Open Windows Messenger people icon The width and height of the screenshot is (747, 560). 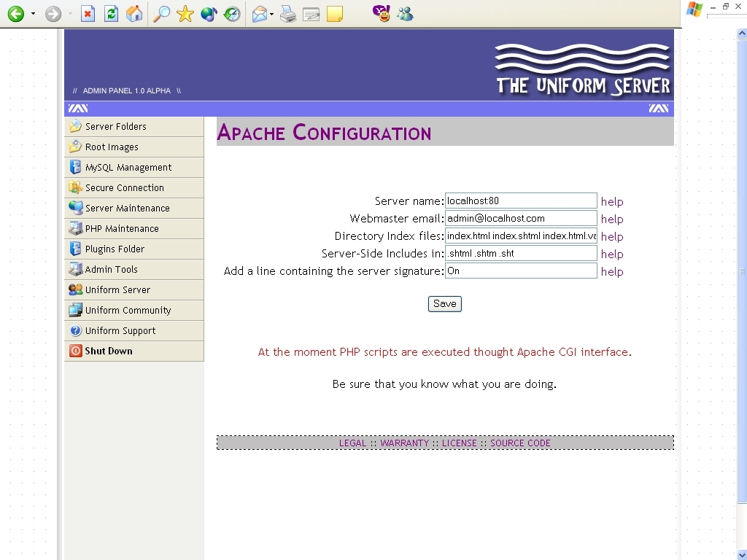405,14
